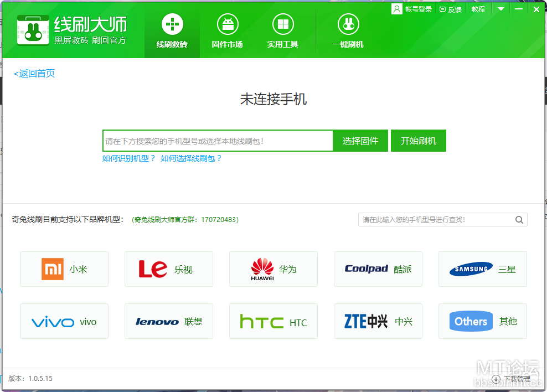Expand the title bar dropdown arrow menu
Image resolution: width=547 pixels, height=392 pixels.
(x=500, y=9)
